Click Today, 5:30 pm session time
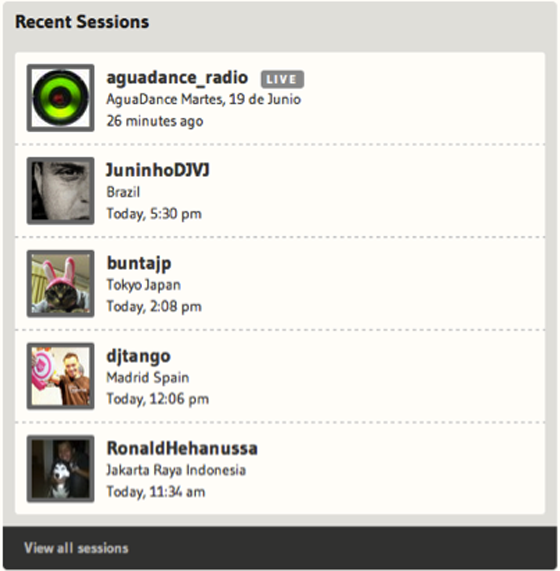Viewport: 560px width, 571px height. coord(154,214)
